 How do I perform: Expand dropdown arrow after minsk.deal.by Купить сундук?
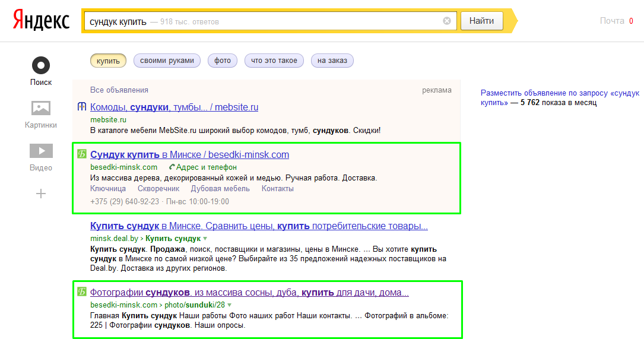click(205, 239)
